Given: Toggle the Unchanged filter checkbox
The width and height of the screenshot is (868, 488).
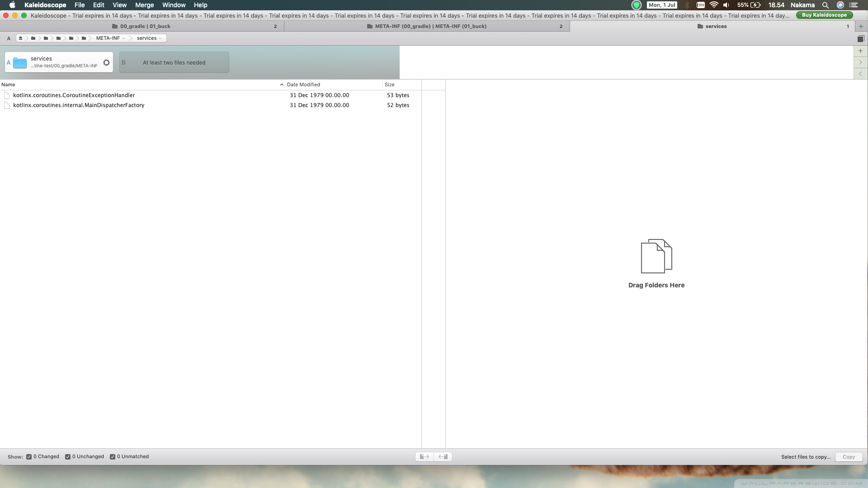Looking at the screenshot, I should pyautogui.click(x=68, y=457).
